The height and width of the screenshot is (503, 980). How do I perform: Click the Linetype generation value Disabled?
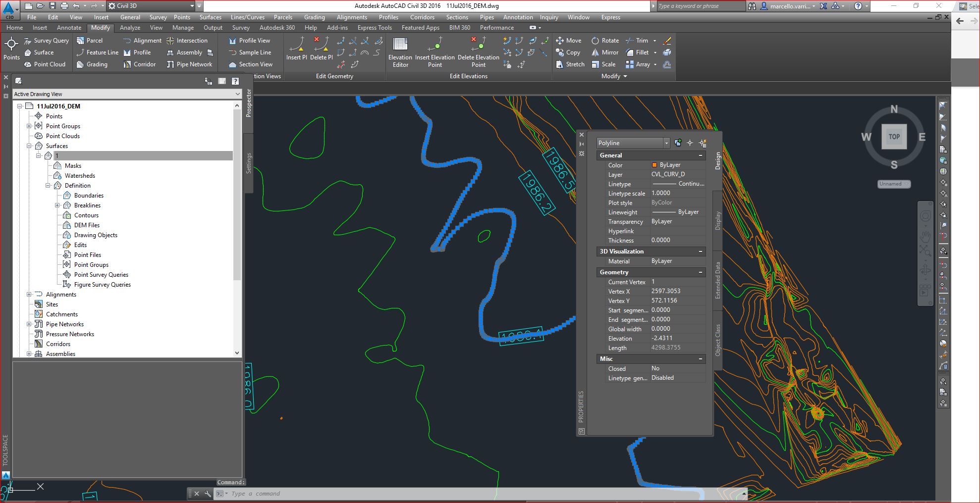[662, 378]
